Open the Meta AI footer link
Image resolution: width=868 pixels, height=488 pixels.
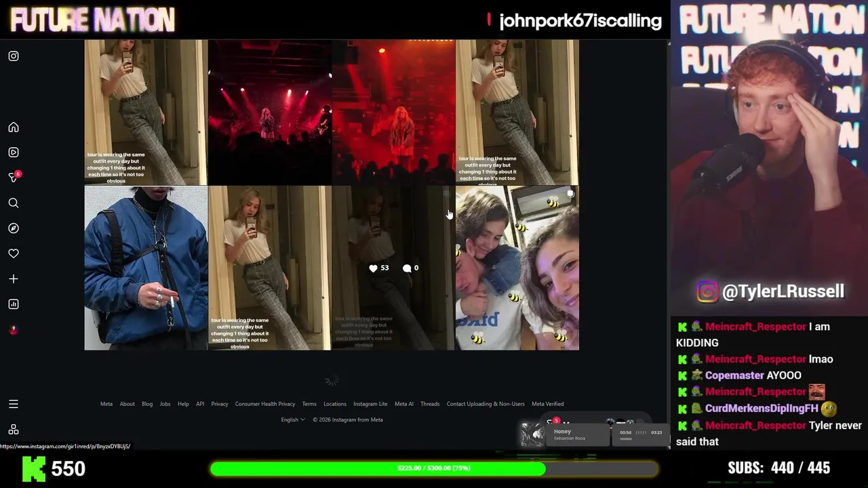[x=404, y=404]
